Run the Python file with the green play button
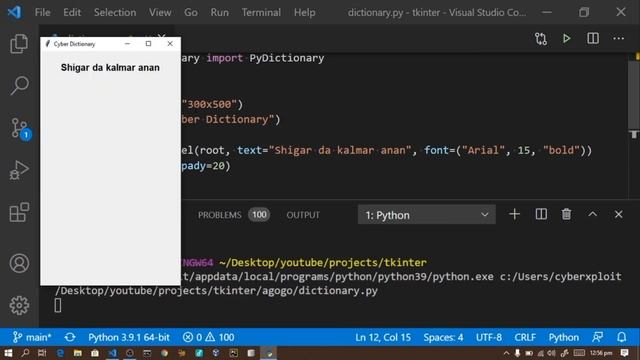The width and height of the screenshot is (640, 360). [567, 39]
